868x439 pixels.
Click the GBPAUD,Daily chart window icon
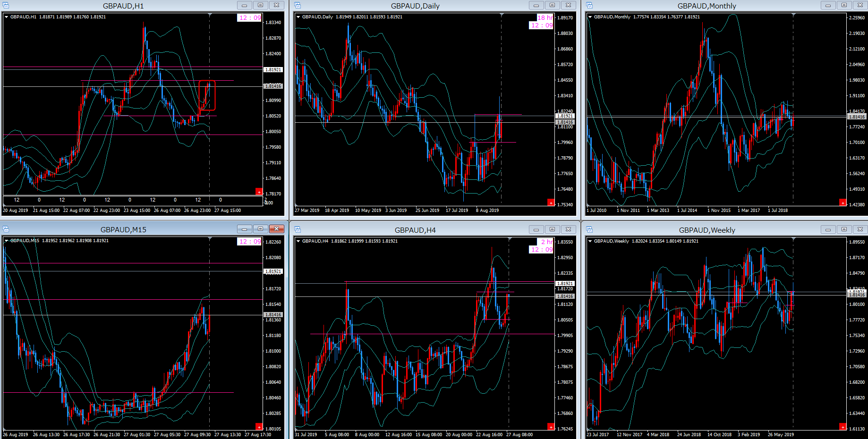pos(298,5)
